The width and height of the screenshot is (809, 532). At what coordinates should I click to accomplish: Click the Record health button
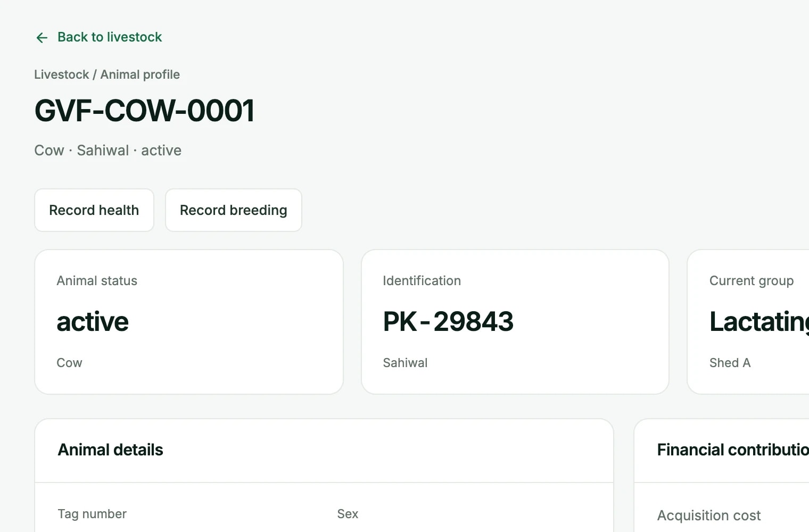(94, 210)
